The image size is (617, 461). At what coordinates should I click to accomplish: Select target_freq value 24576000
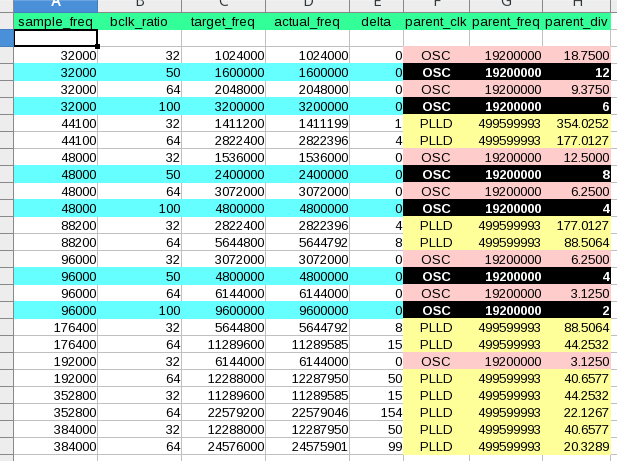[223, 446]
